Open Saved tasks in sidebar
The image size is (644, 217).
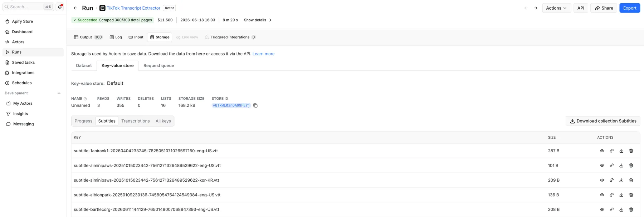click(33, 63)
